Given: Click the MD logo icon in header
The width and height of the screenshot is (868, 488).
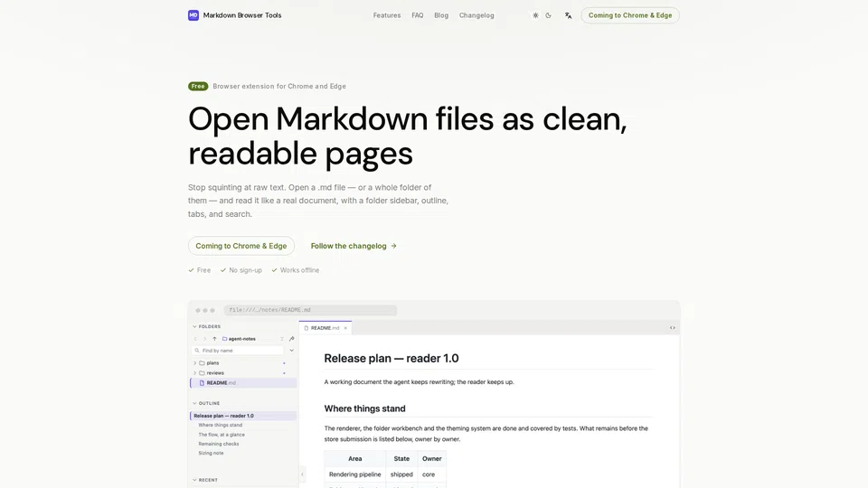Looking at the screenshot, I should pyautogui.click(x=193, y=15).
